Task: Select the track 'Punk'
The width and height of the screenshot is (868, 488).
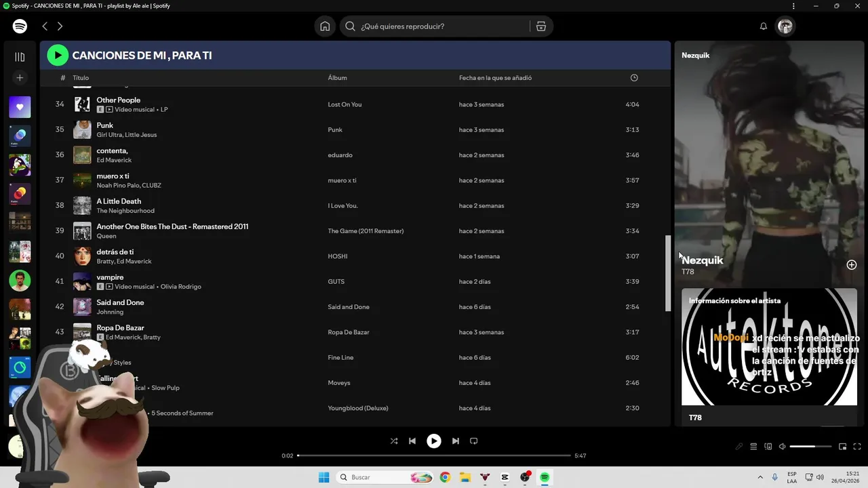Action: pos(105,125)
